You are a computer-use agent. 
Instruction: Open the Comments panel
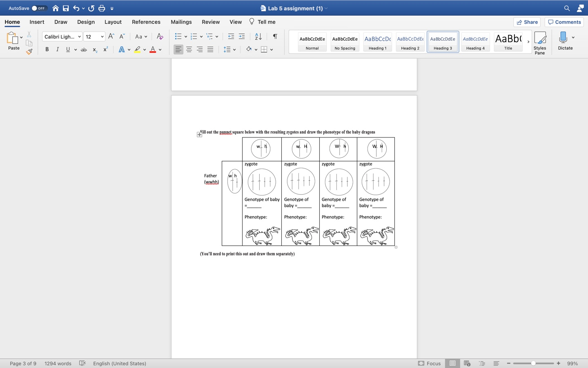564,22
